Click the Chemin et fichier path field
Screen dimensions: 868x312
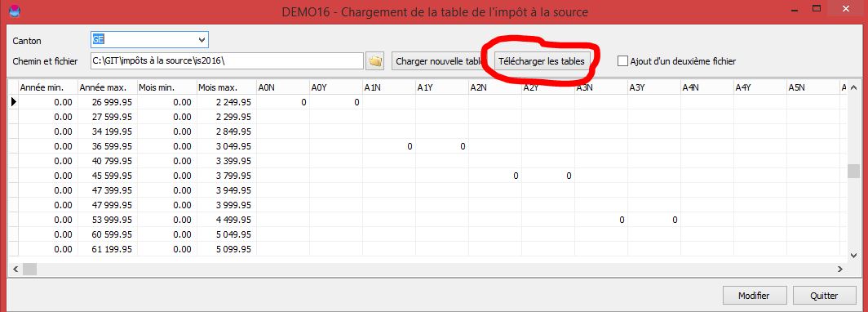[227, 61]
